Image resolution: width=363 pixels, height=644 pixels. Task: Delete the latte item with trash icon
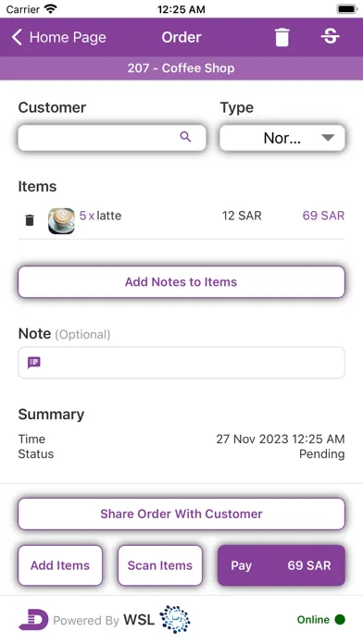click(30, 220)
